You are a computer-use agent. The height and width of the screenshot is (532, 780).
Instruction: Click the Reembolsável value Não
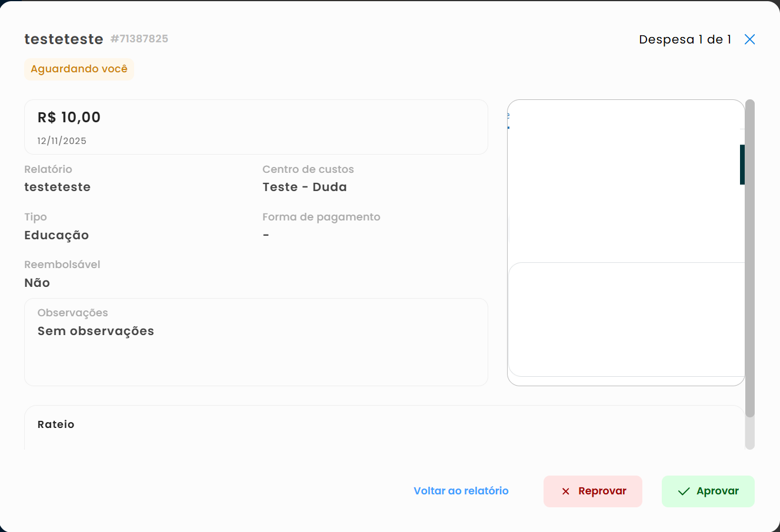tap(37, 283)
